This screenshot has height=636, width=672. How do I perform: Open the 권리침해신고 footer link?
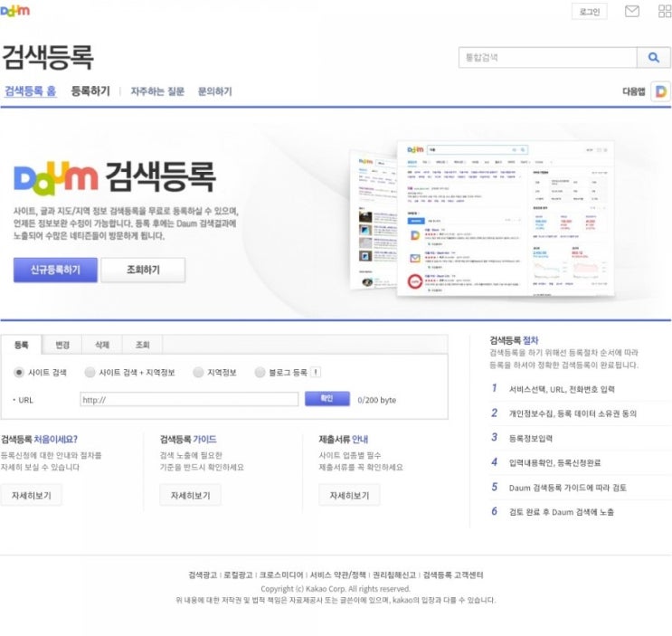pos(394,575)
